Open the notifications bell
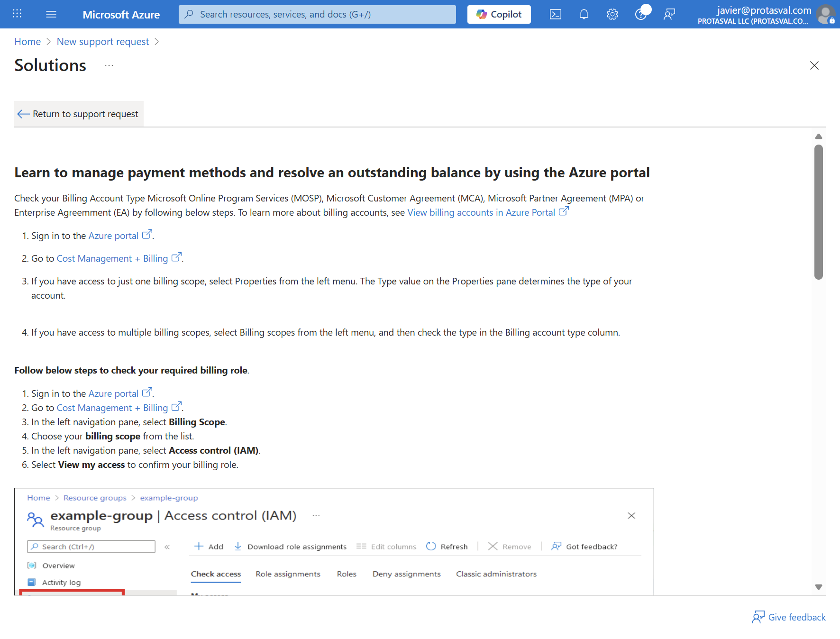Viewport: 840px width, 639px height. click(x=584, y=14)
